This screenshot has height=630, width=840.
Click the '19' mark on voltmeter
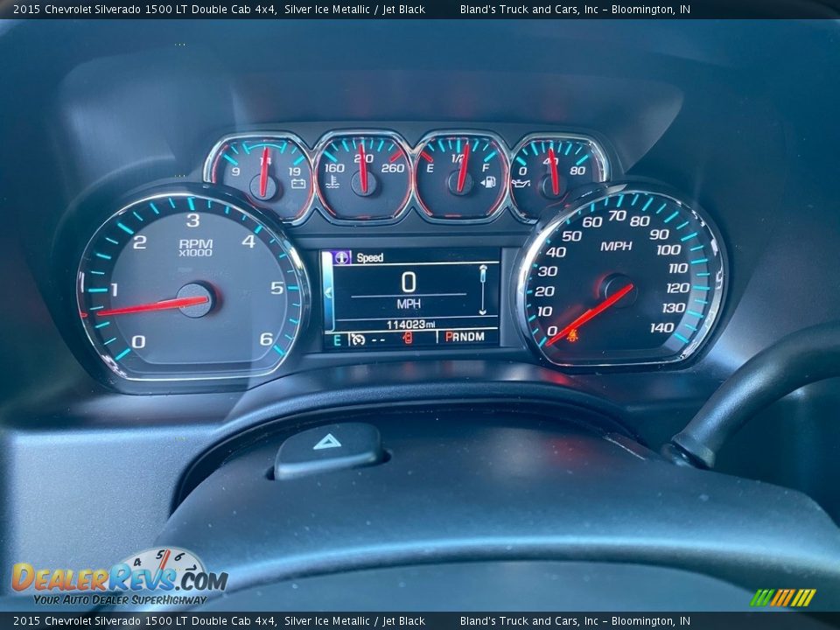coord(295,171)
